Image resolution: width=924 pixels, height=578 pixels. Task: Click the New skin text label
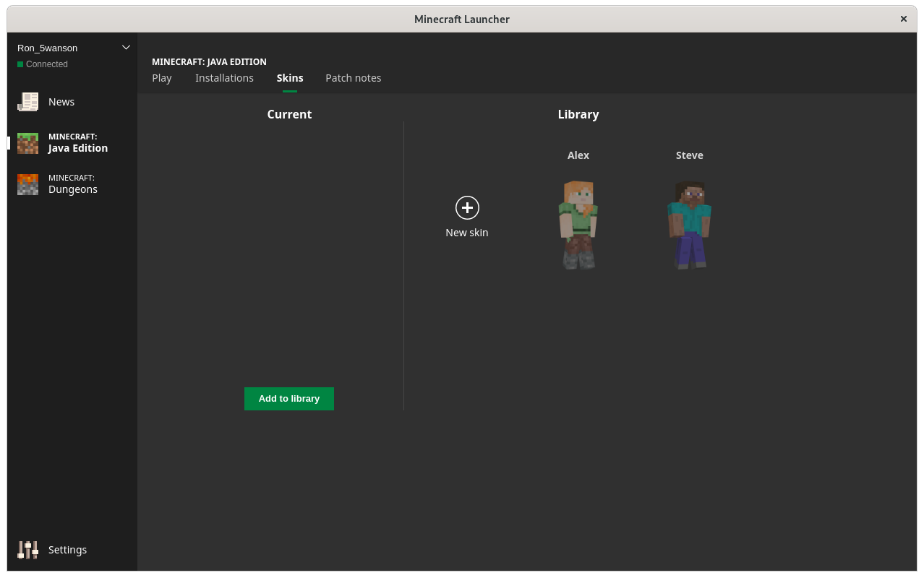467,233
